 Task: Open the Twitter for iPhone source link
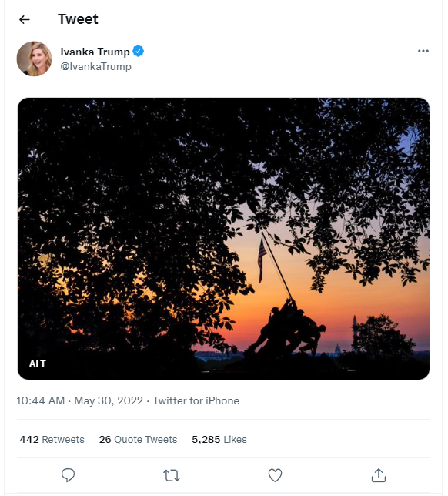point(196,400)
